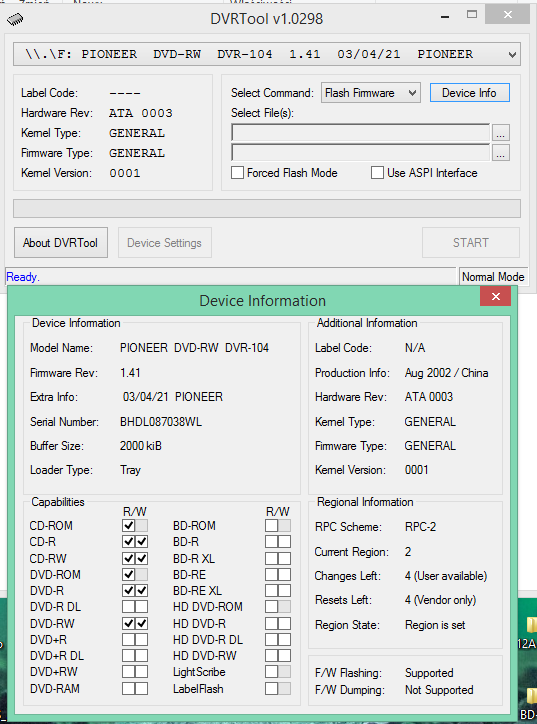Toggle LabelFlash checkbox
This screenshot has height=724, width=537.
(x=272, y=689)
